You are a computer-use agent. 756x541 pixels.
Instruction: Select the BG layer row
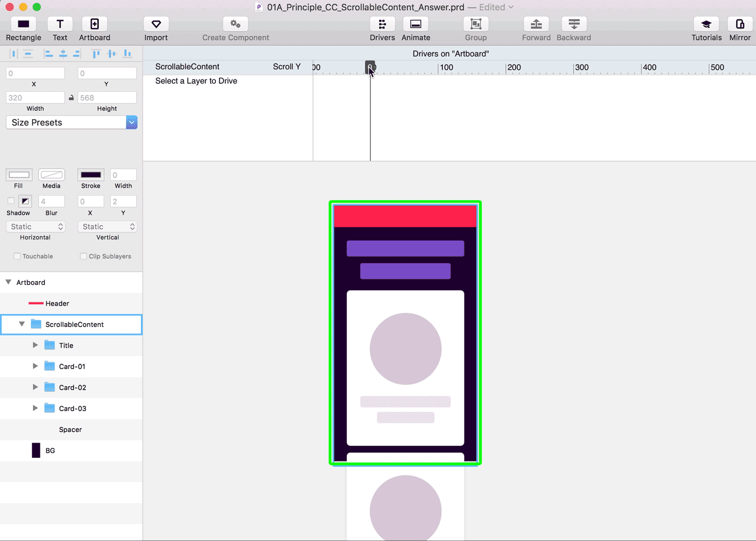pos(71,450)
